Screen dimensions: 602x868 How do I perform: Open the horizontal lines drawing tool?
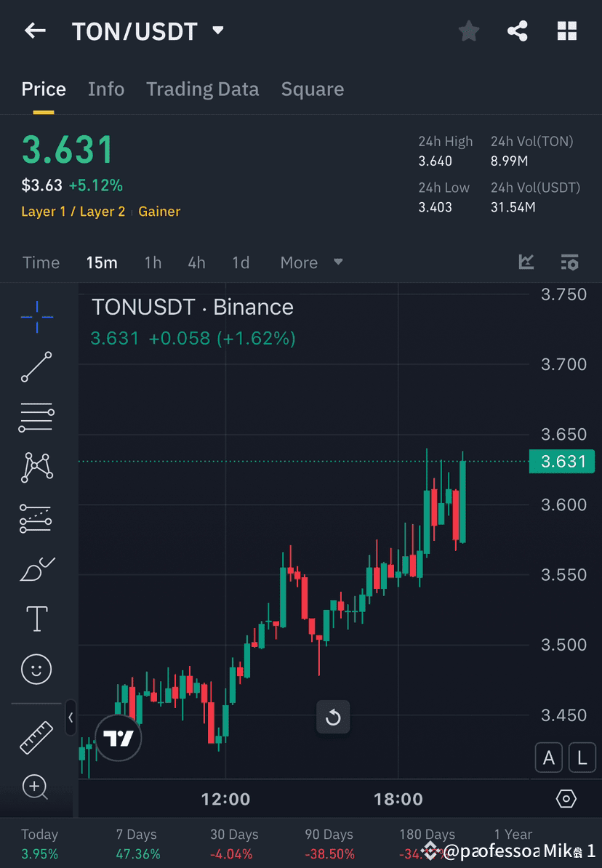pos(36,417)
